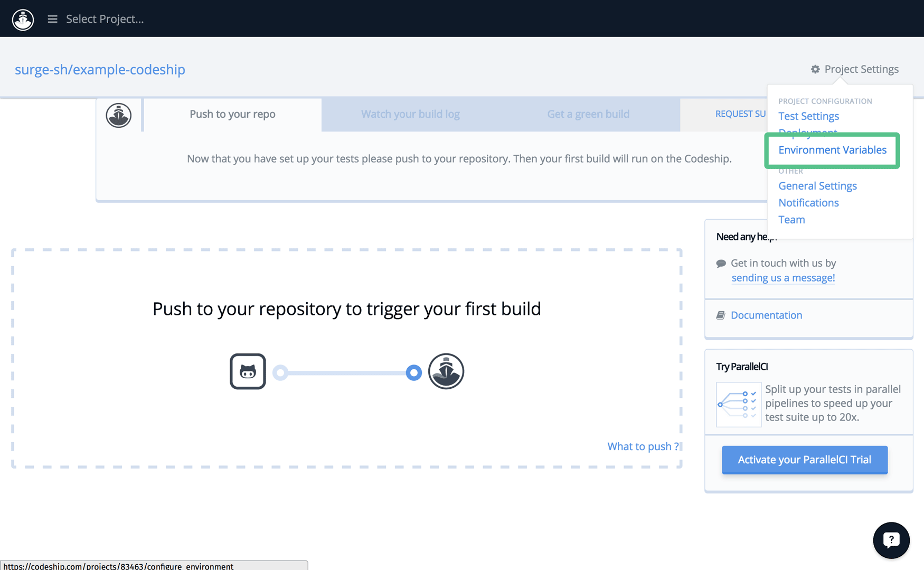Activate your ParallelCI Trial
This screenshot has width=924, height=570.
pos(804,460)
